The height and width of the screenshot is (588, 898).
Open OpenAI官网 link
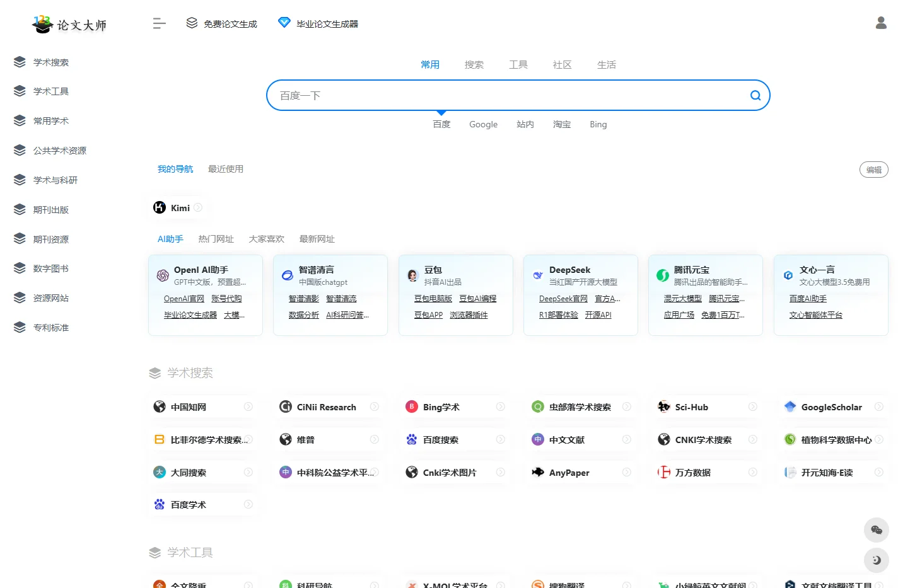[x=184, y=299]
